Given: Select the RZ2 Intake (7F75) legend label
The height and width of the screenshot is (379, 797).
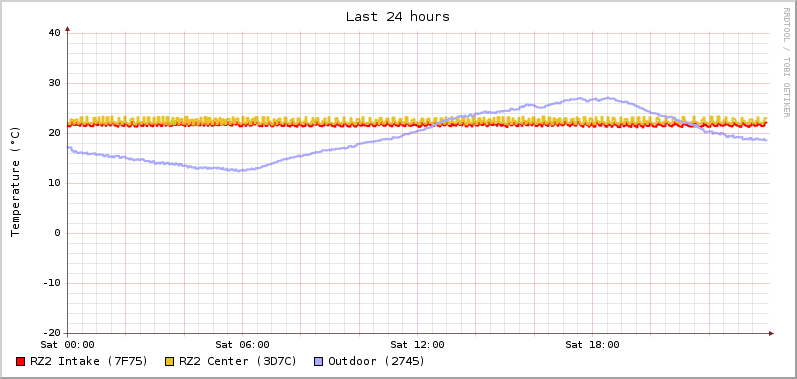Looking at the screenshot, I should pos(89,361).
